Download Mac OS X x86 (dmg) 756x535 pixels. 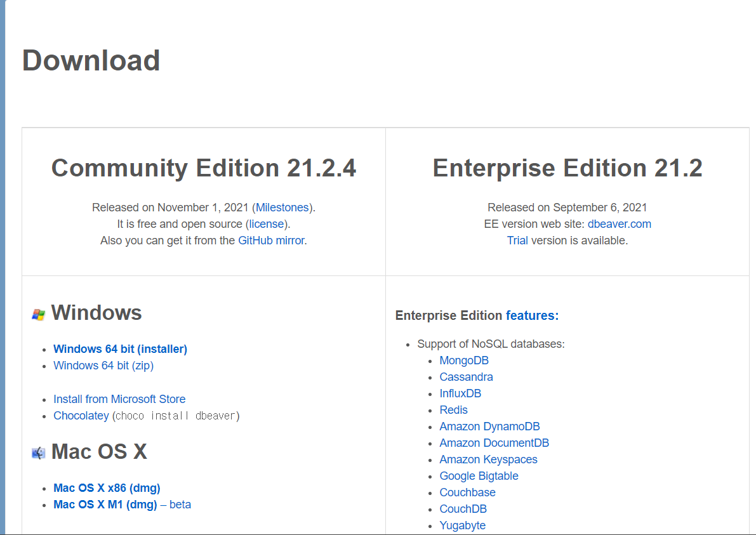click(x=107, y=488)
